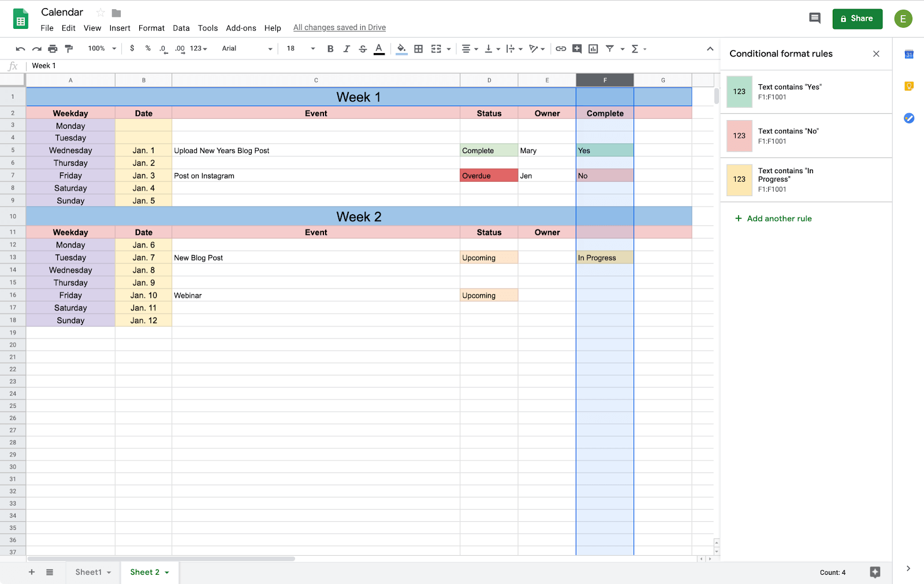
Task: Open text rotation dropdown
Action: click(x=537, y=49)
